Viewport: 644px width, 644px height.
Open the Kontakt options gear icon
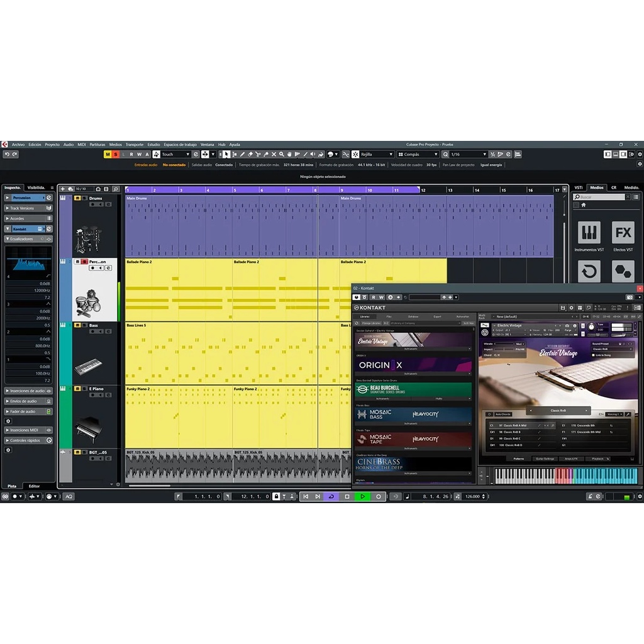(571, 308)
